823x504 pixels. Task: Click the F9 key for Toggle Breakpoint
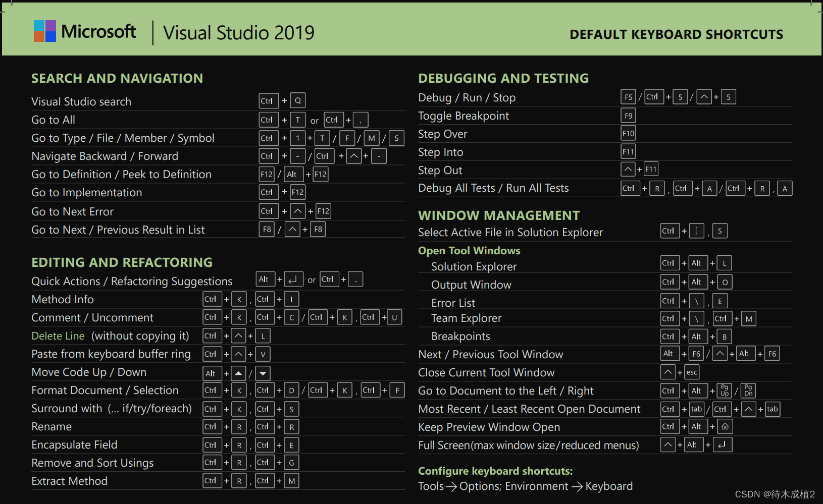point(628,116)
